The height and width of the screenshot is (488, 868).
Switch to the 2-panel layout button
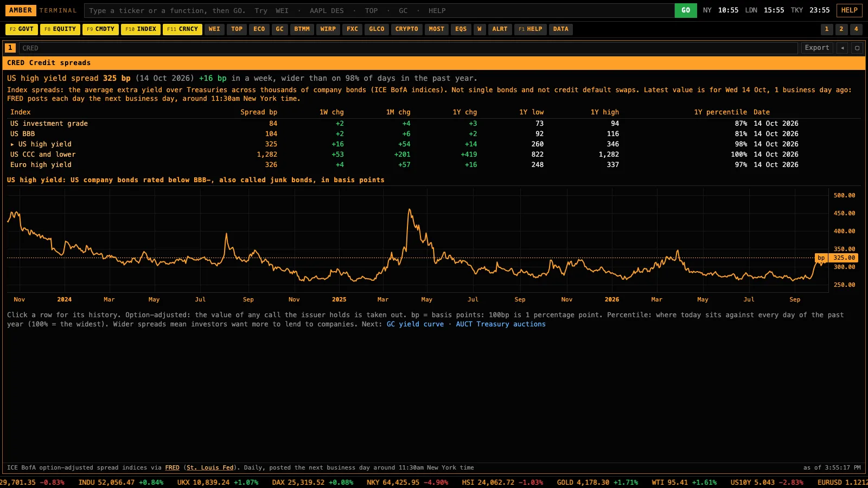click(x=841, y=29)
